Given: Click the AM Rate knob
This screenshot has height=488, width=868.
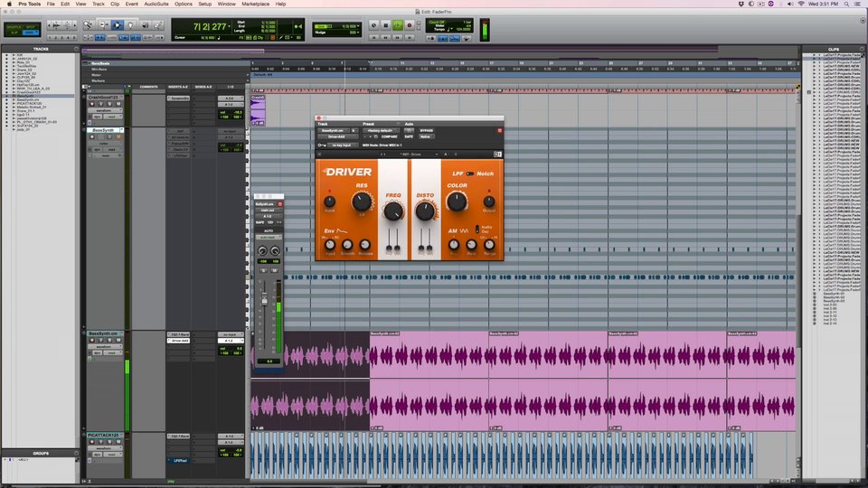Looking at the screenshot, I should 471,245.
